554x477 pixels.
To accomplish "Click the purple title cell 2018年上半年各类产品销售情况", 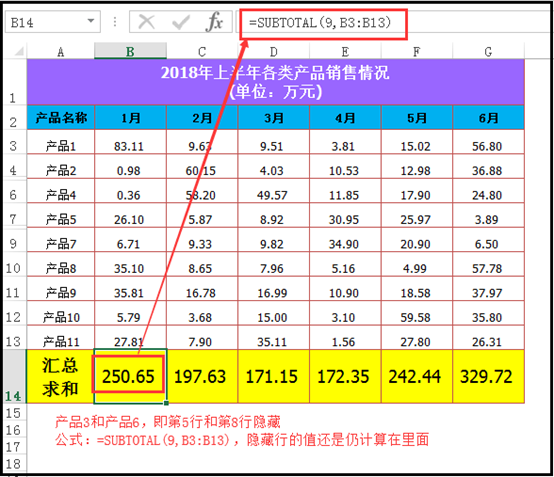I will 276,82.
